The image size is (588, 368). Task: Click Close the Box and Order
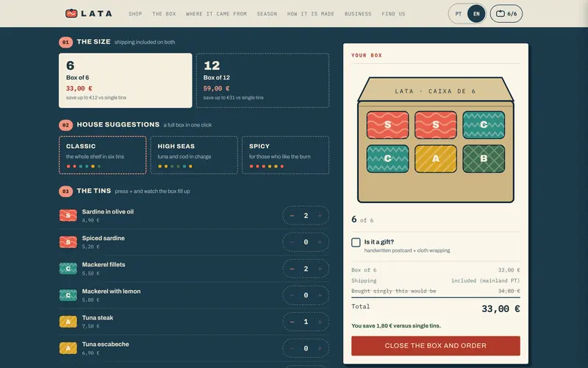coord(435,345)
